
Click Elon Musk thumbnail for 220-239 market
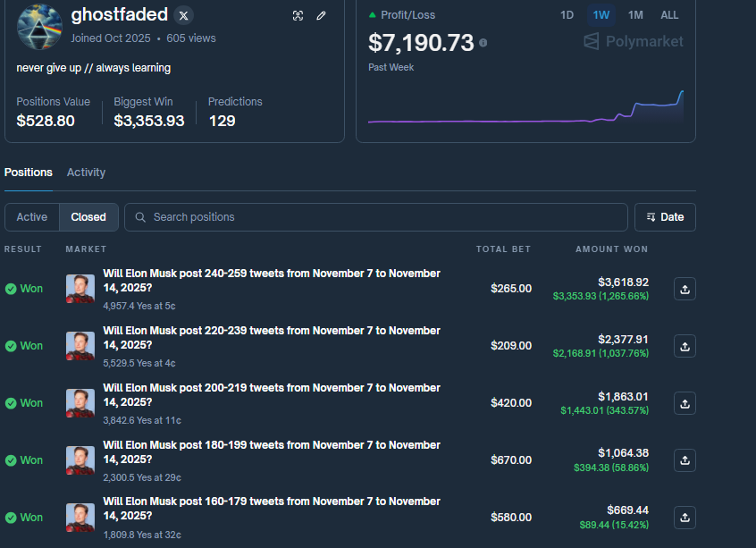pyautogui.click(x=80, y=346)
